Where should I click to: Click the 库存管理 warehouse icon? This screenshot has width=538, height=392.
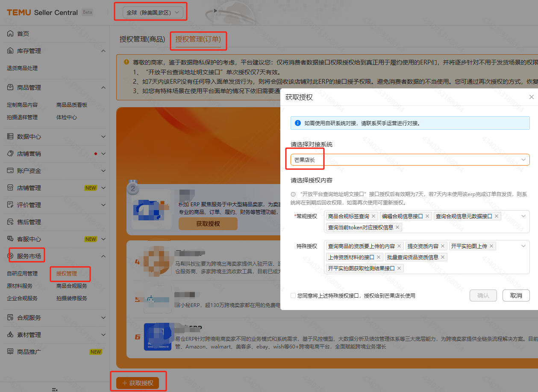pyautogui.click(x=10, y=51)
